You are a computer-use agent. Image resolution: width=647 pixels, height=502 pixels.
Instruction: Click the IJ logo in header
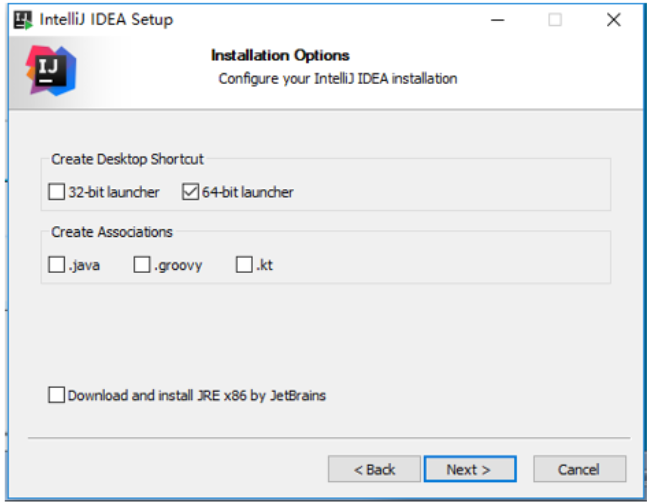(51, 71)
